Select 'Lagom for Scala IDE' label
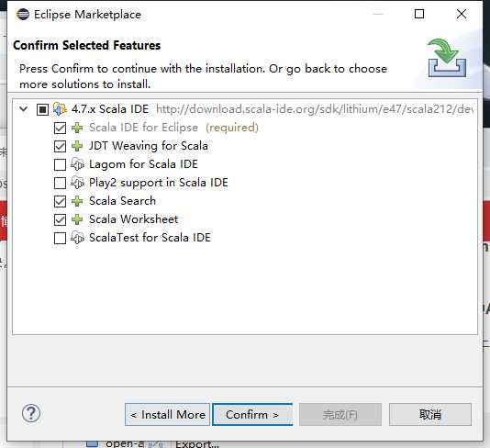 click(x=143, y=164)
